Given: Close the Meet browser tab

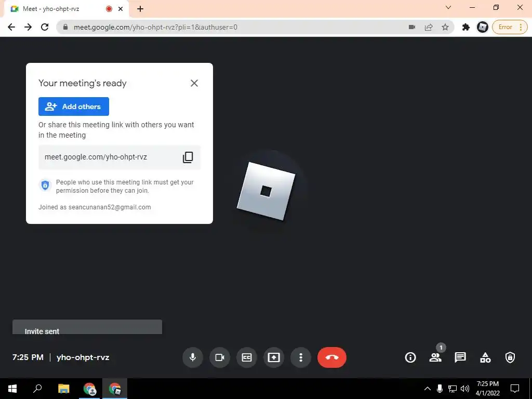Looking at the screenshot, I should click(121, 9).
